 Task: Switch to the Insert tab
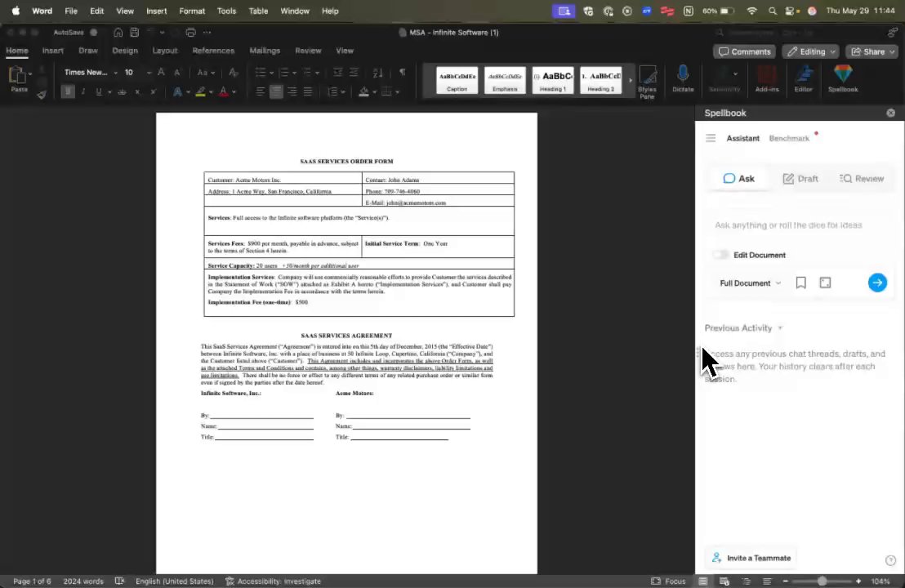(x=52, y=51)
